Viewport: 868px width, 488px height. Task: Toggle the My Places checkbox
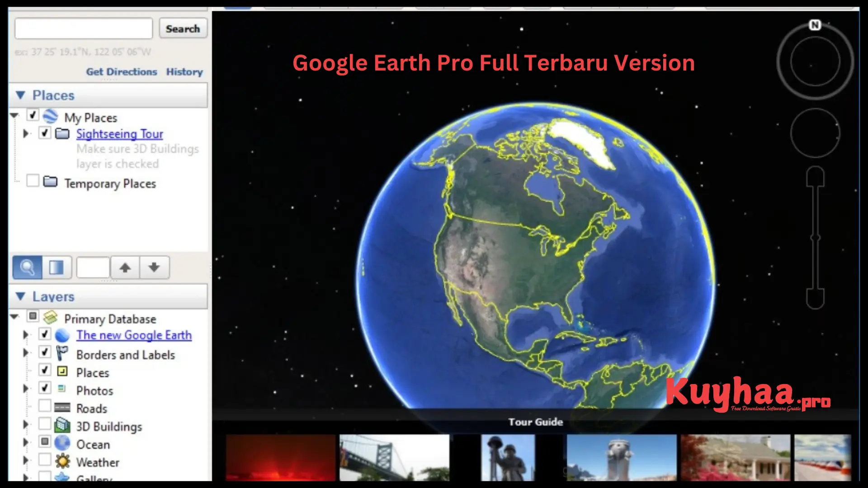(33, 115)
